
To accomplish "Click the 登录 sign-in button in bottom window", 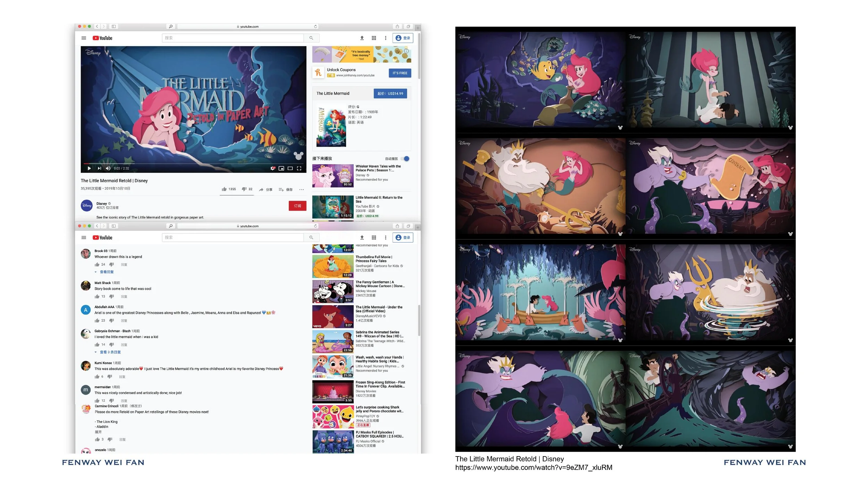I will click(403, 238).
